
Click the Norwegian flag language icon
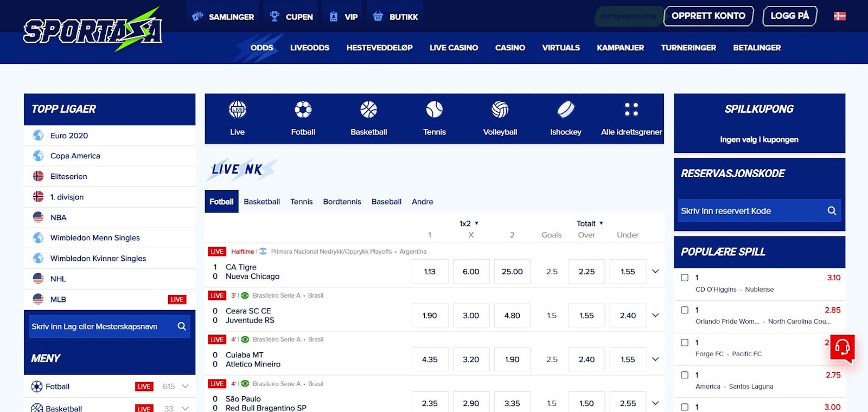coord(839,16)
